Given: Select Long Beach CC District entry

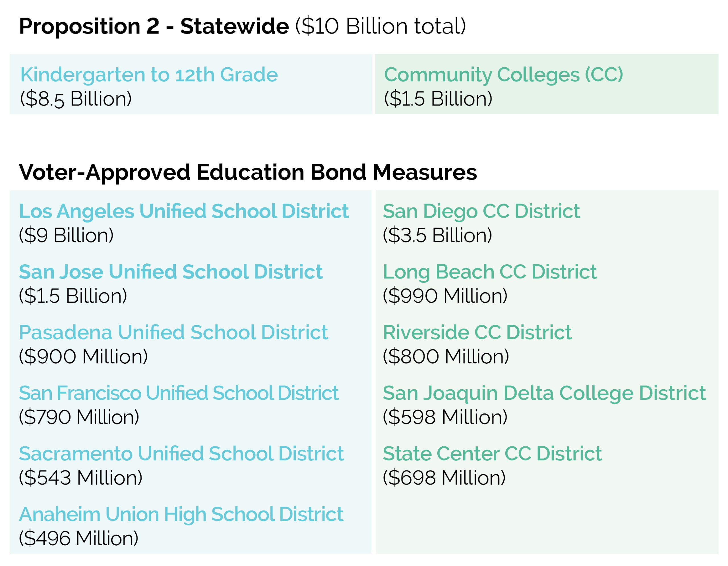Looking at the screenshot, I should (x=490, y=272).
